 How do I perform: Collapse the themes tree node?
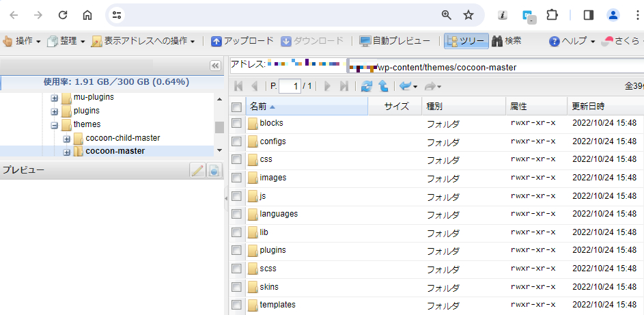click(x=54, y=125)
